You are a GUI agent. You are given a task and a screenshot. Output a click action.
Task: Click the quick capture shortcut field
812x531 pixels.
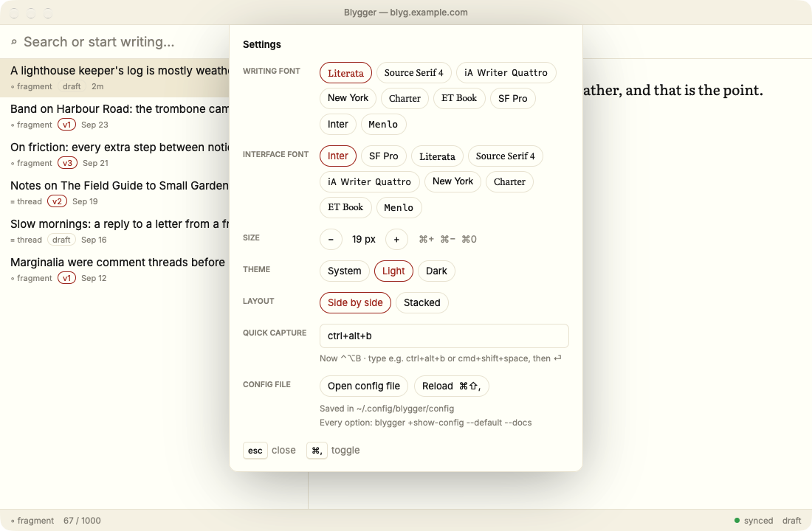pyautogui.click(x=444, y=336)
